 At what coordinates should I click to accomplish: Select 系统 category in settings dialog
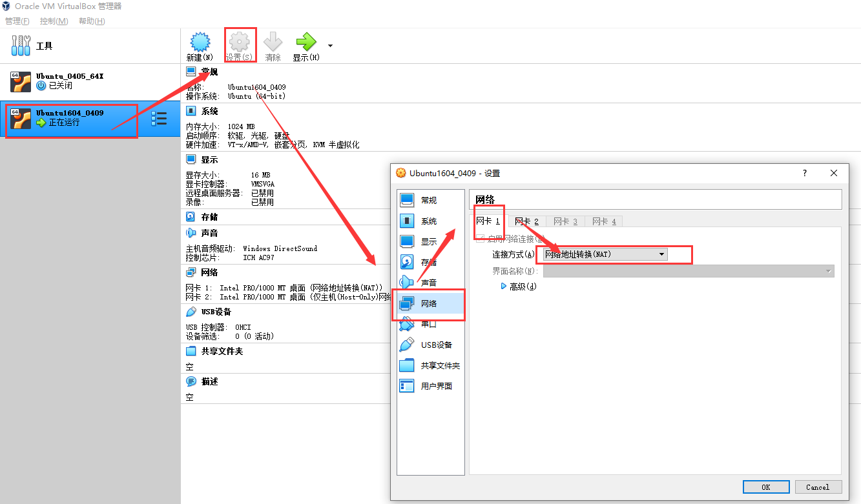[430, 221]
